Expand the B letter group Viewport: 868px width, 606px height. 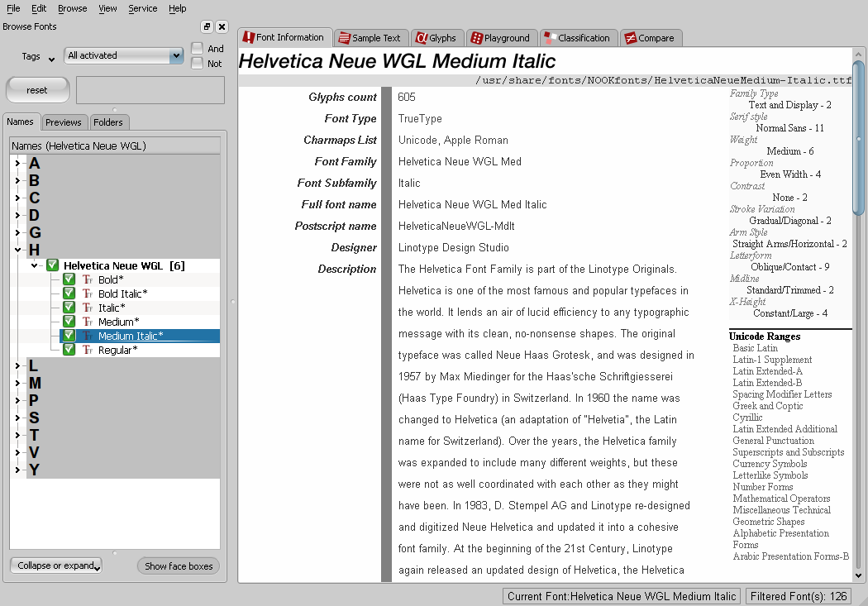[x=17, y=180]
